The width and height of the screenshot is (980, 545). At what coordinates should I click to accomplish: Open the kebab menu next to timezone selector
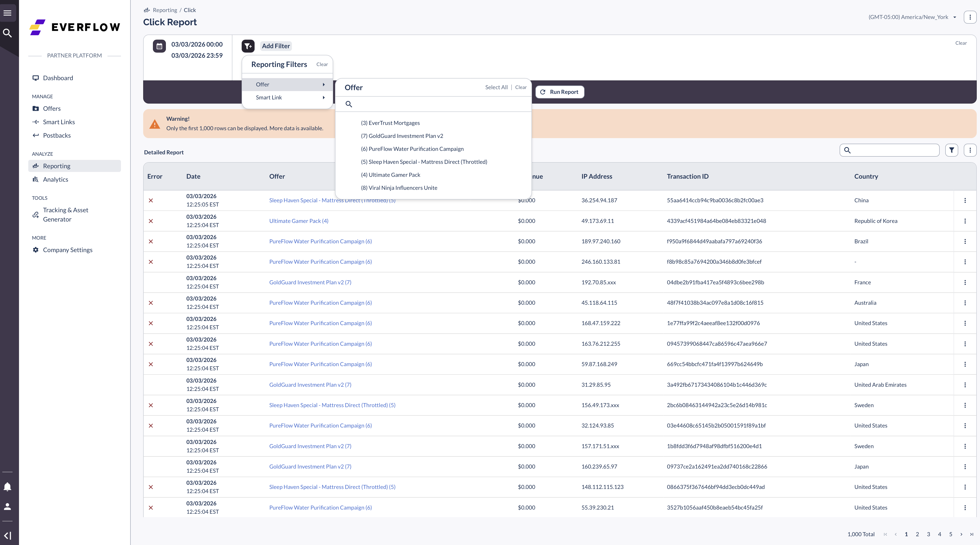click(x=969, y=17)
